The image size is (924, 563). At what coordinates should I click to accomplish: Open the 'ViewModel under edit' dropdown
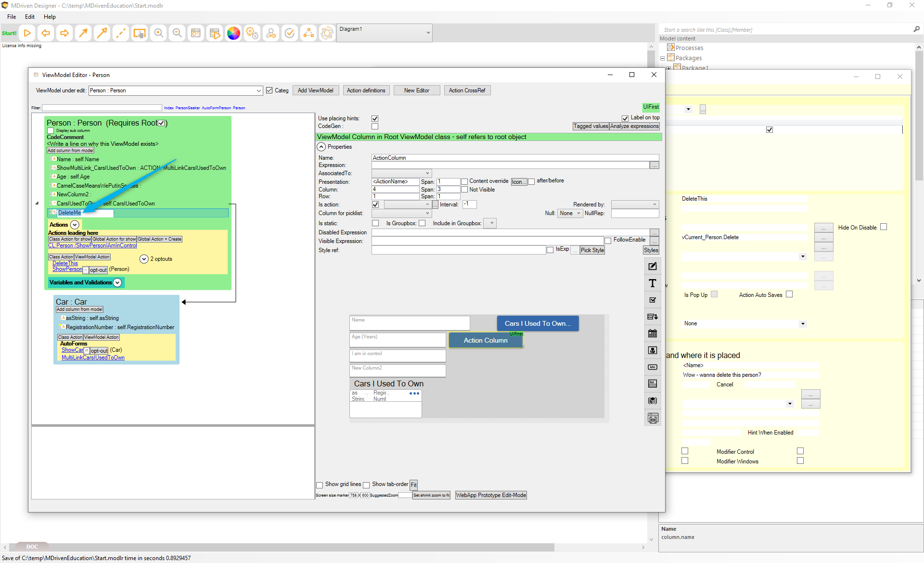(x=258, y=90)
